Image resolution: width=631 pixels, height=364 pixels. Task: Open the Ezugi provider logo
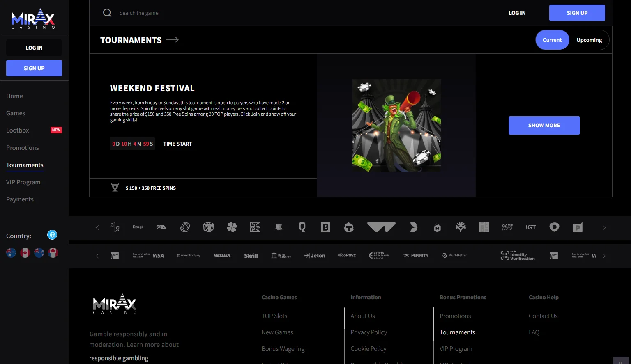click(138, 227)
